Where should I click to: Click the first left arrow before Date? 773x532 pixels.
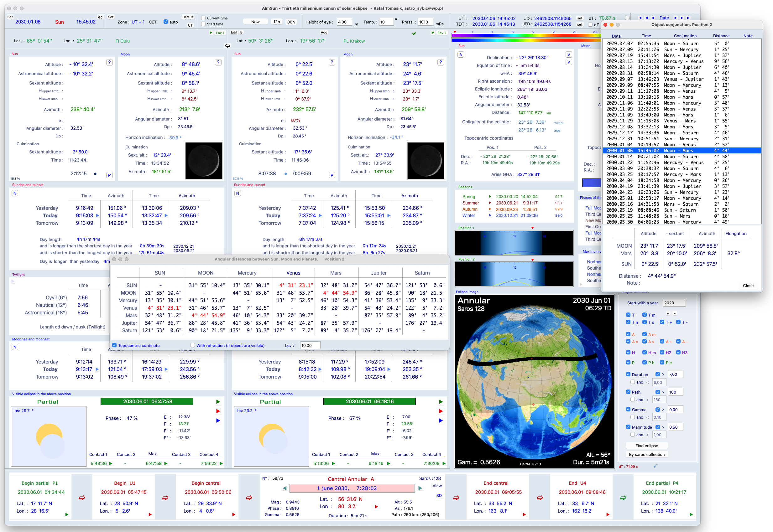(x=640, y=18)
